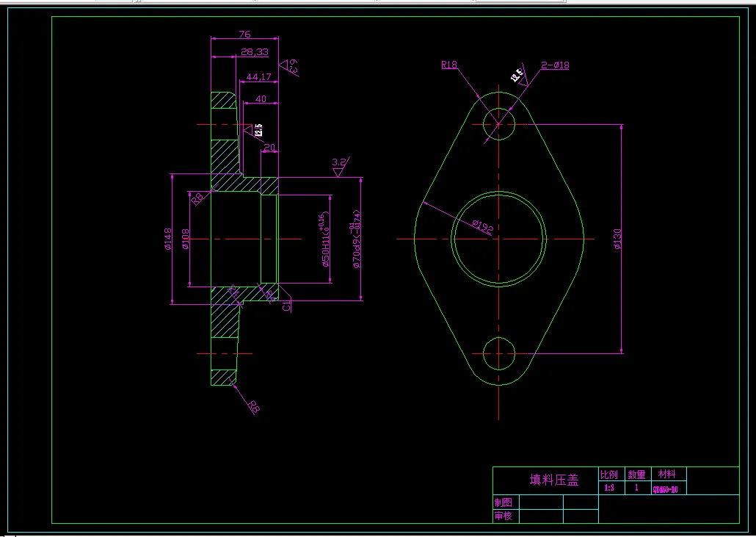Pick the 44,17 dimension text

258,76
